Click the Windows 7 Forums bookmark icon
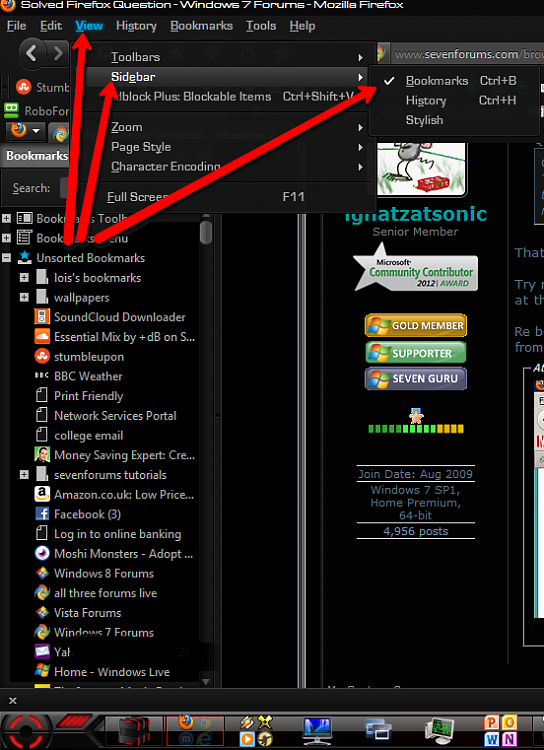The width and height of the screenshot is (544, 750). coord(42,632)
